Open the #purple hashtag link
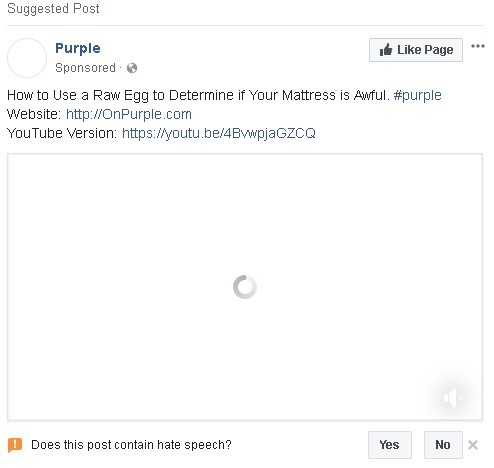Screen dimensions: 494x468 coord(417,95)
